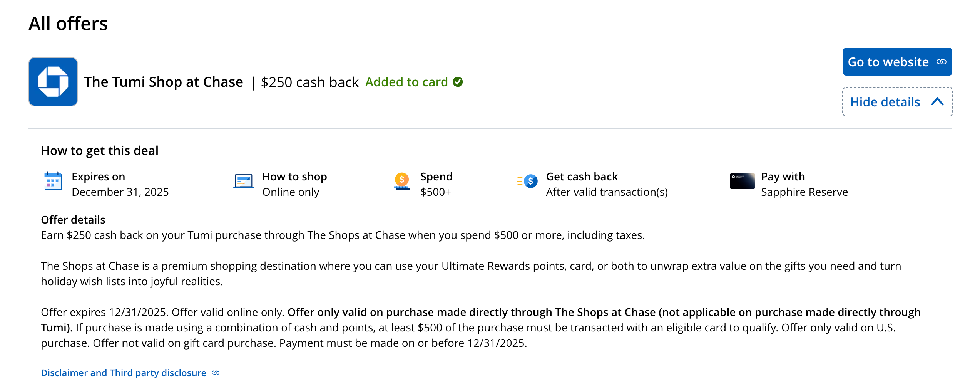Click the Chase logo for Tumi Shop
980x390 pixels.
click(x=53, y=81)
